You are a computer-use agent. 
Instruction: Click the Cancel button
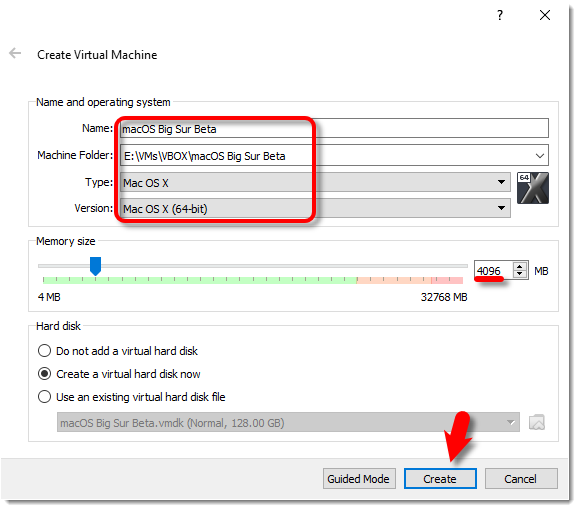coord(521,479)
